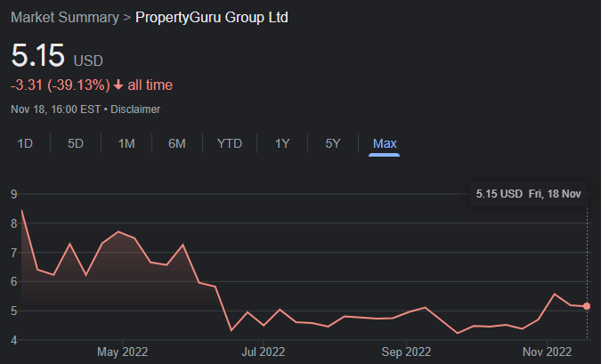601x364 pixels.
Task: Click the Nov 2022 axis label
Action: 547,352
